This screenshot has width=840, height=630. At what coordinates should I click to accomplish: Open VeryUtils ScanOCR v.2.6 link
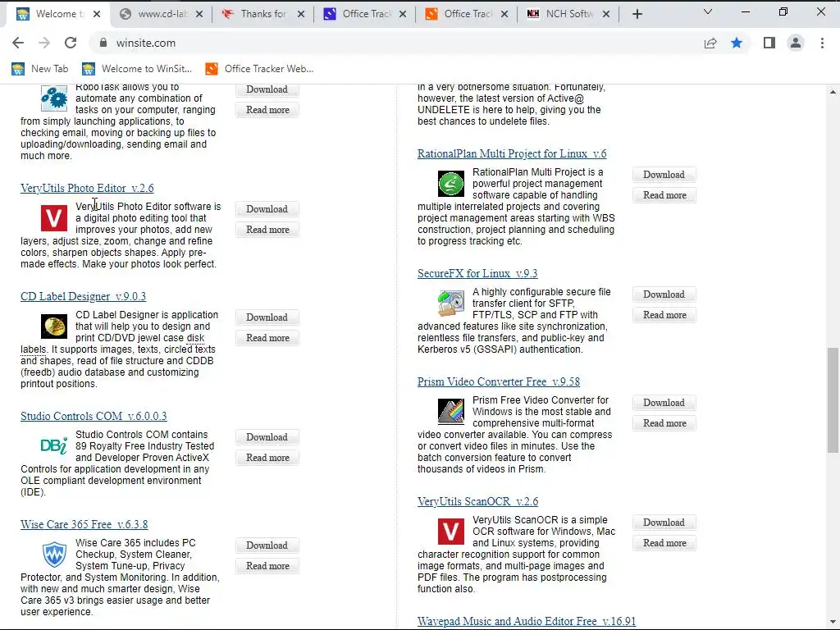tap(478, 501)
